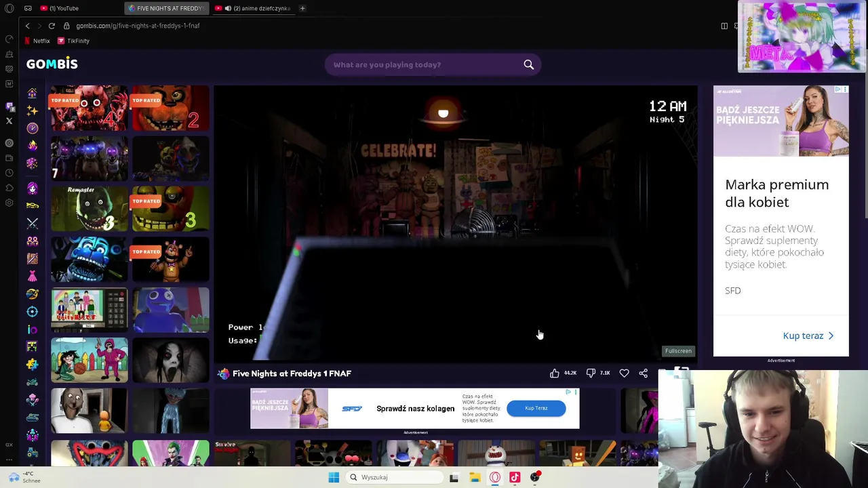Open the Joker game thumbnail
This screenshot has width=868, height=488.
171,453
